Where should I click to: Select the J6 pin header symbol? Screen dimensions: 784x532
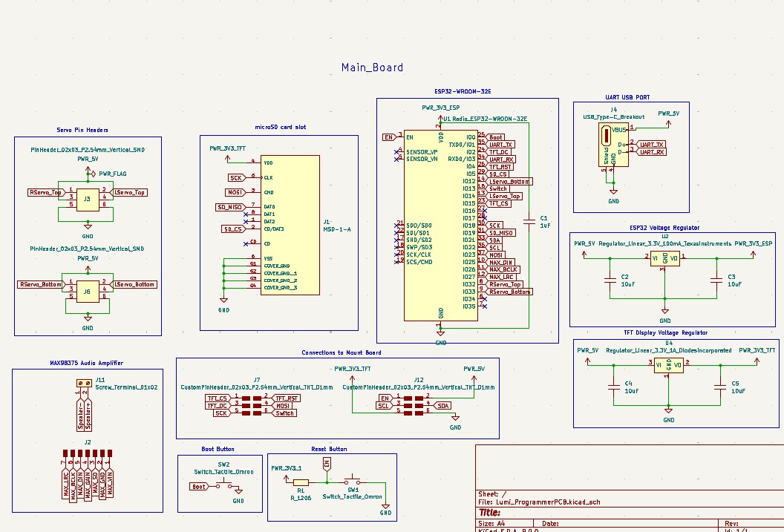[x=88, y=291]
